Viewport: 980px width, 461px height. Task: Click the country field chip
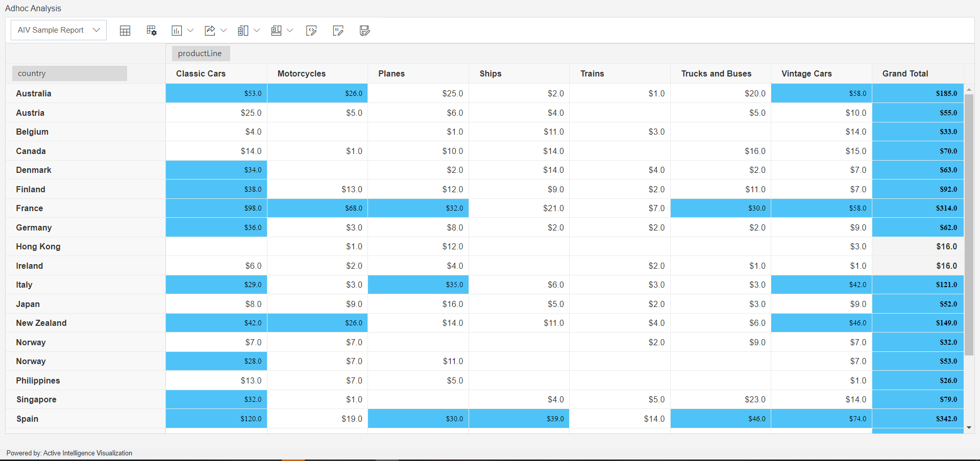click(69, 73)
